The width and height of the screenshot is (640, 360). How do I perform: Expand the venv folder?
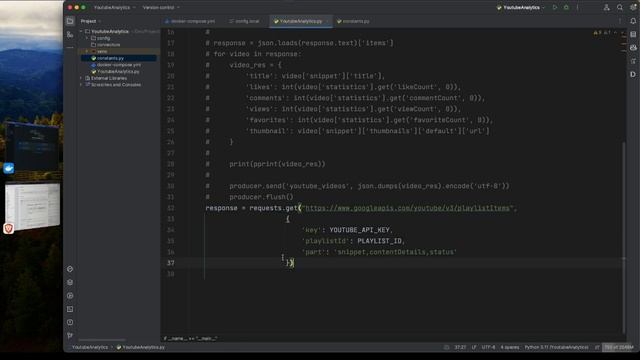(87, 51)
